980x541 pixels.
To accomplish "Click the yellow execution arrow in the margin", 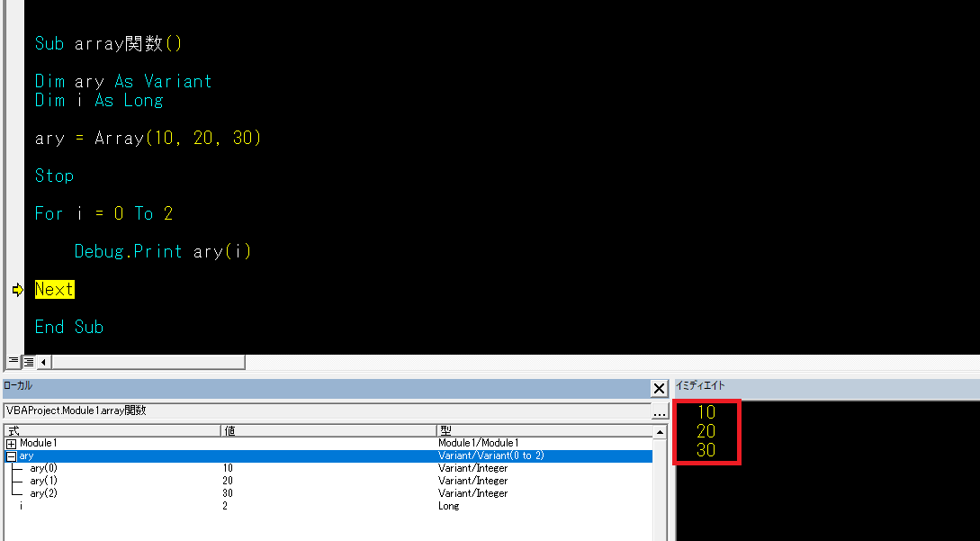I will [x=16, y=289].
